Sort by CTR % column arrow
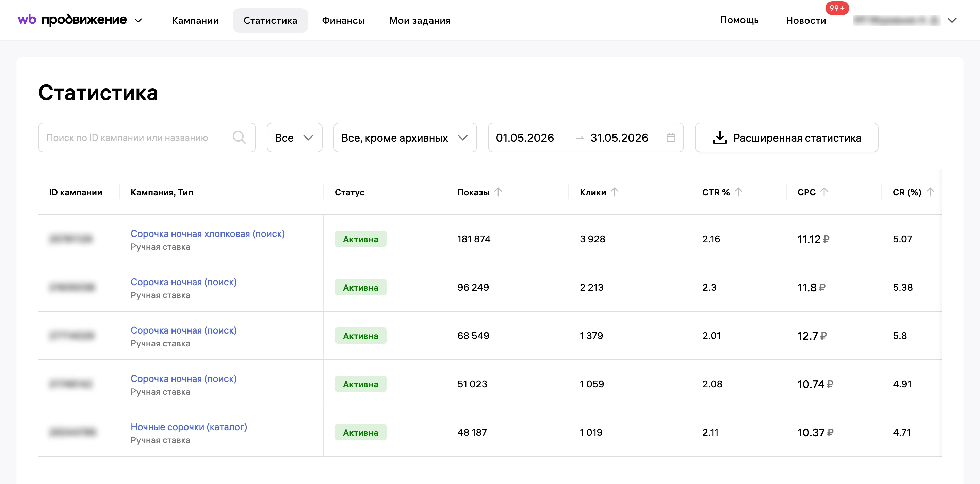Screen dimensions: 980x484 pos(738,192)
